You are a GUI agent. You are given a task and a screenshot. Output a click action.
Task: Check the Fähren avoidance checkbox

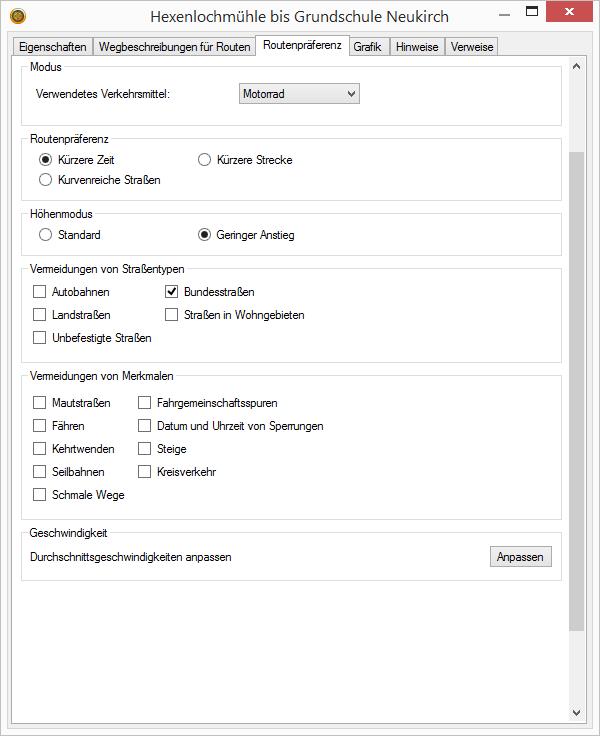(40, 426)
